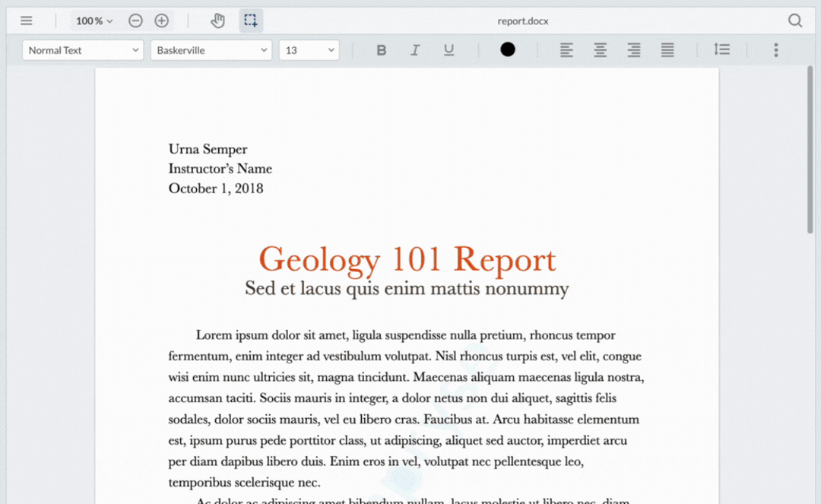Click the Geology 101 Report heading
The height and width of the screenshot is (504, 821).
click(407, 259)
